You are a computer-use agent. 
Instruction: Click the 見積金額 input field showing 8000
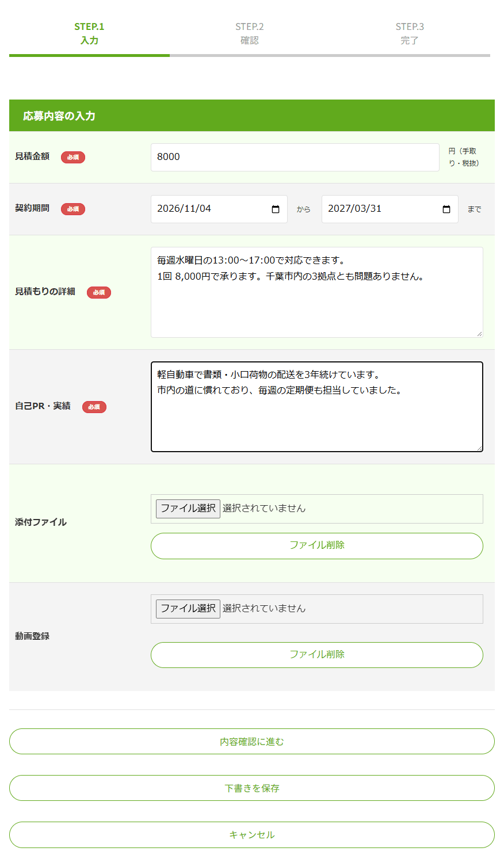(x=295, y=157)
